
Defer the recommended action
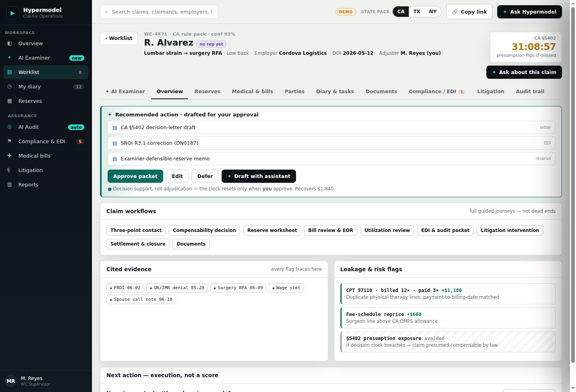click(x=205, y=176)
